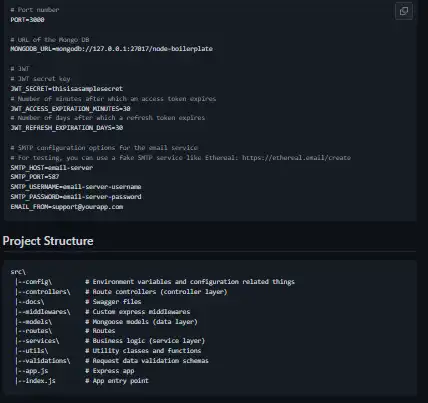The height and width of the screenshot is (403, 428).
Task: Click the MONGODB_URL line
Action: (111, 49)
